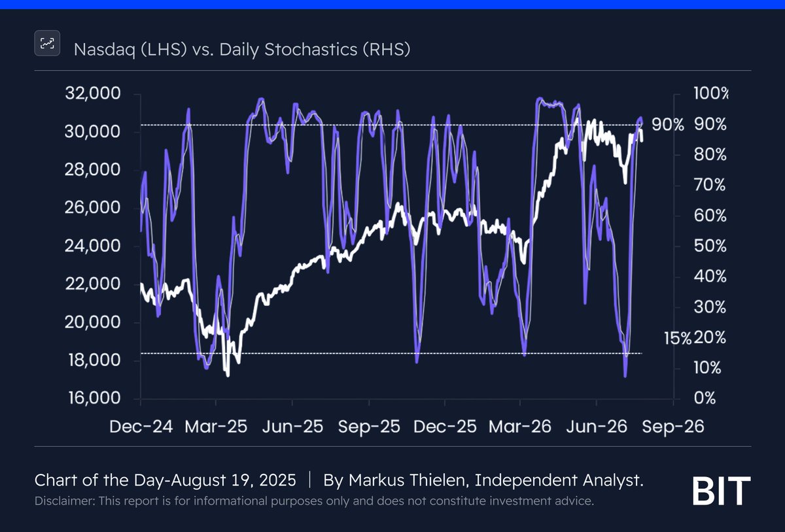
Task: Click the 26,000 left axis label
Action: click(x=92, y=208)
